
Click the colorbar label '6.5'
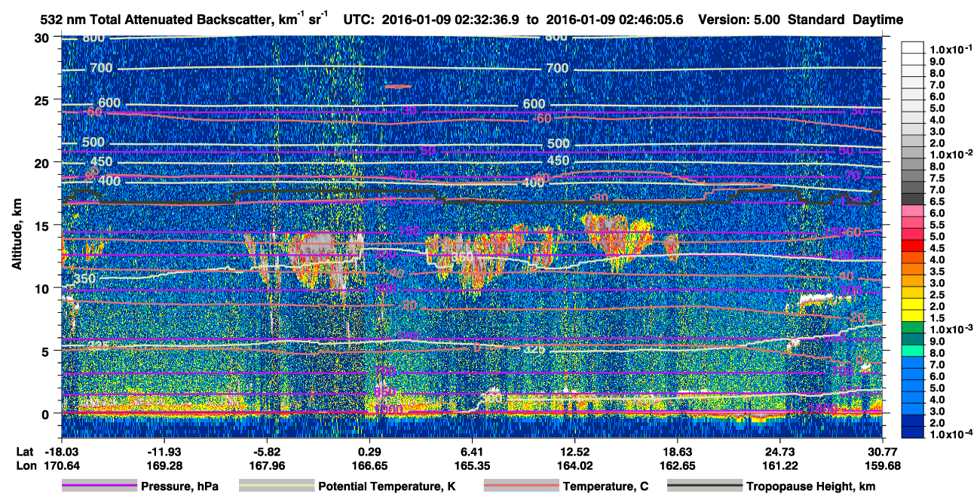[936, 201]
